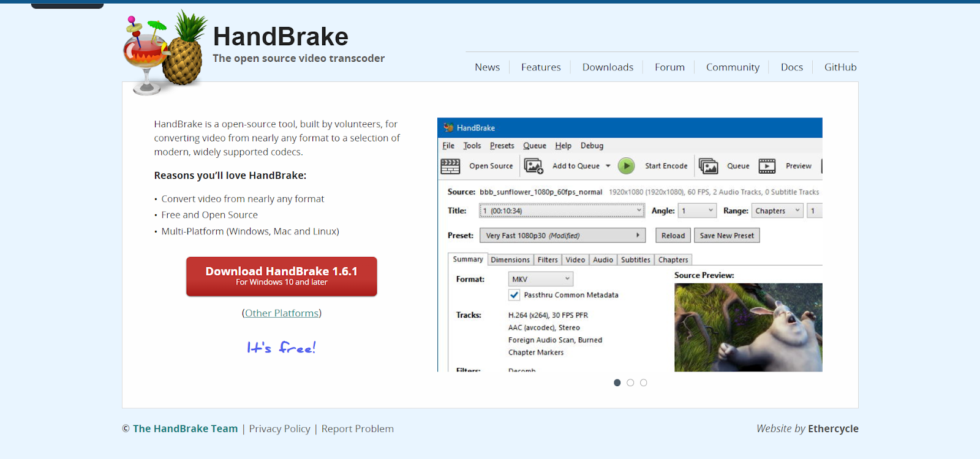
Task: Select the second carousel dot
Action: pyautogui.click(x=630, y=382)
